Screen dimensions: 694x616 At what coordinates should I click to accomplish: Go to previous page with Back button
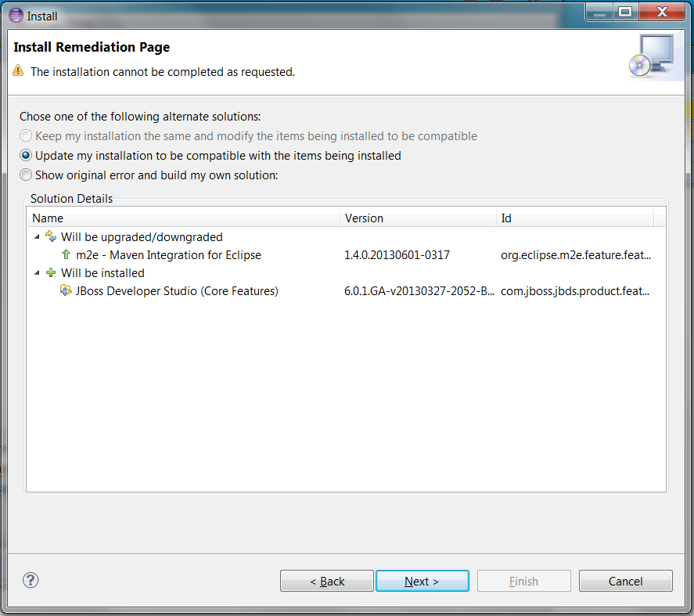327,581
